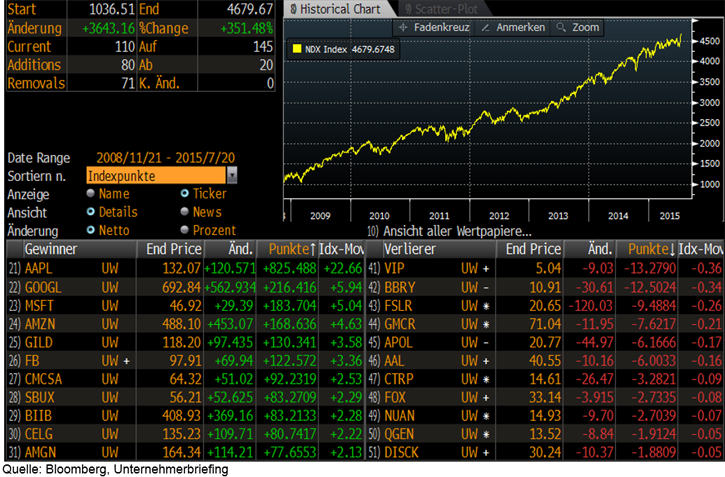Select the Details view radio button
This screenshot has height=477, width=725.
tap(91, 212)
